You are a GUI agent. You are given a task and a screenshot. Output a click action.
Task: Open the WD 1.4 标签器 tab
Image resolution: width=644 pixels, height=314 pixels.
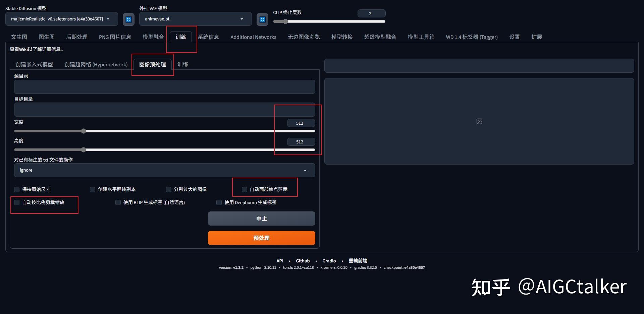point(472,37)
